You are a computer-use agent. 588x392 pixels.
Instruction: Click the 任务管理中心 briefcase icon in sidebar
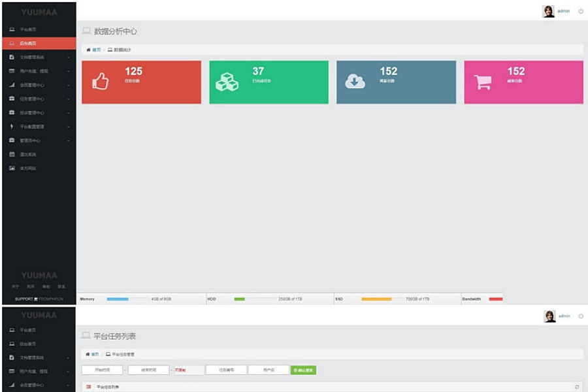point(12,99)
